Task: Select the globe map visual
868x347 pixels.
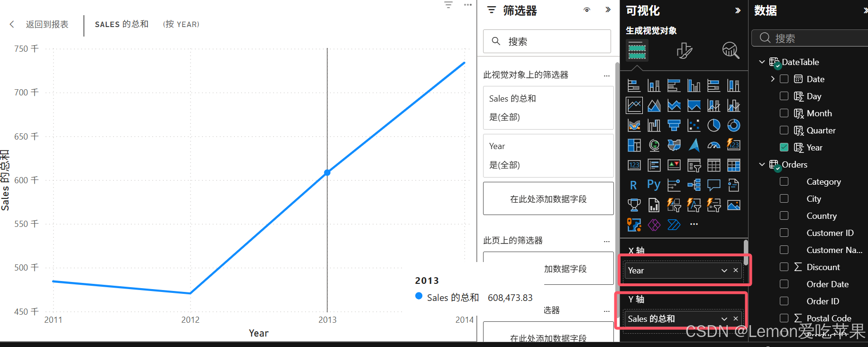Action: click(654, 145)
